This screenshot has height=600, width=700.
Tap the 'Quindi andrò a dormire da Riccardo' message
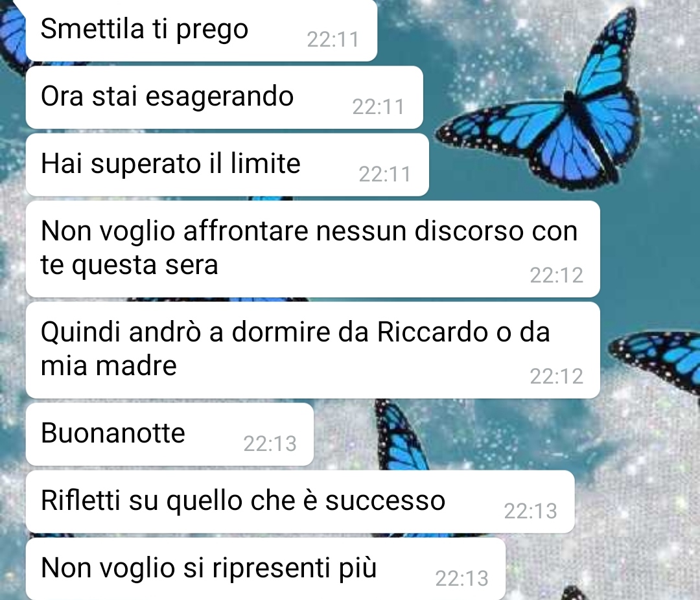click(x=312, y=350)
